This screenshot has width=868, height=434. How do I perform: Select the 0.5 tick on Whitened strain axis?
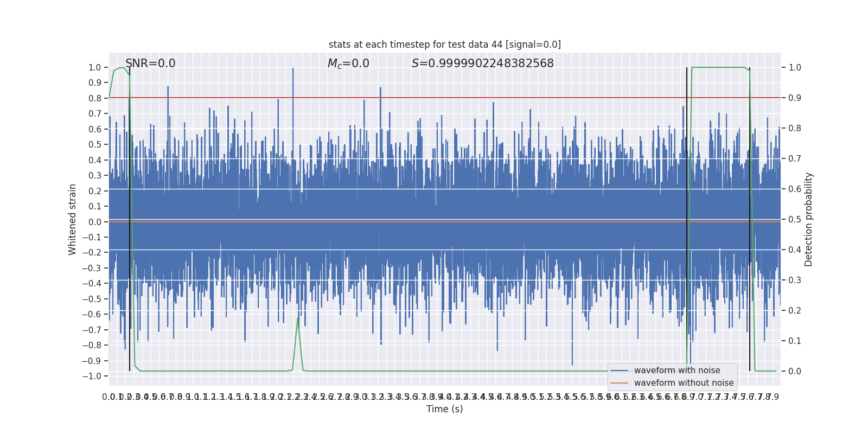pyautogui.click(x=95, y=144)
